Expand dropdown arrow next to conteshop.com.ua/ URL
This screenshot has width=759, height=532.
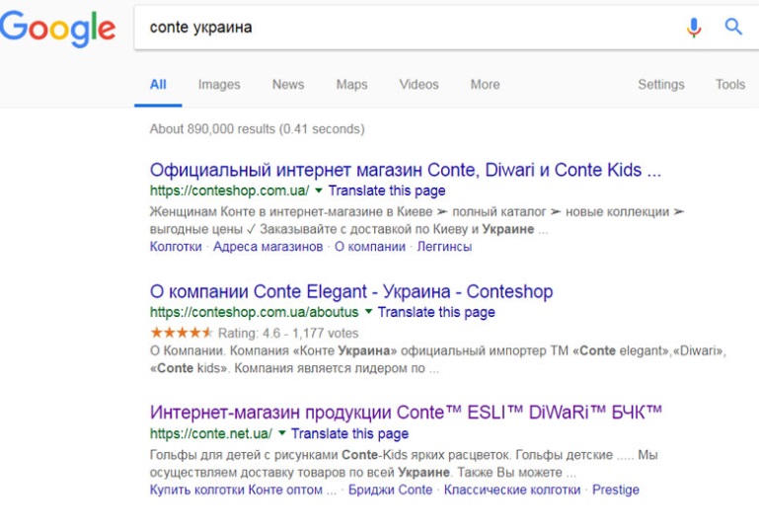[x=320, y=190]
